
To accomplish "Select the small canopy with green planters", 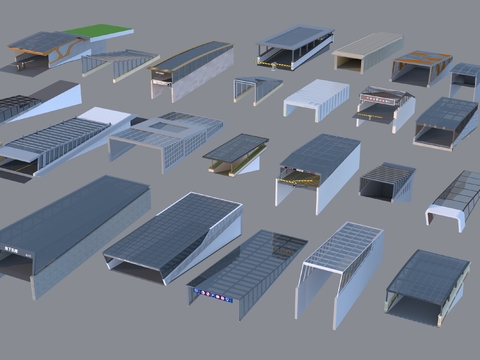I will click(236, 155).
